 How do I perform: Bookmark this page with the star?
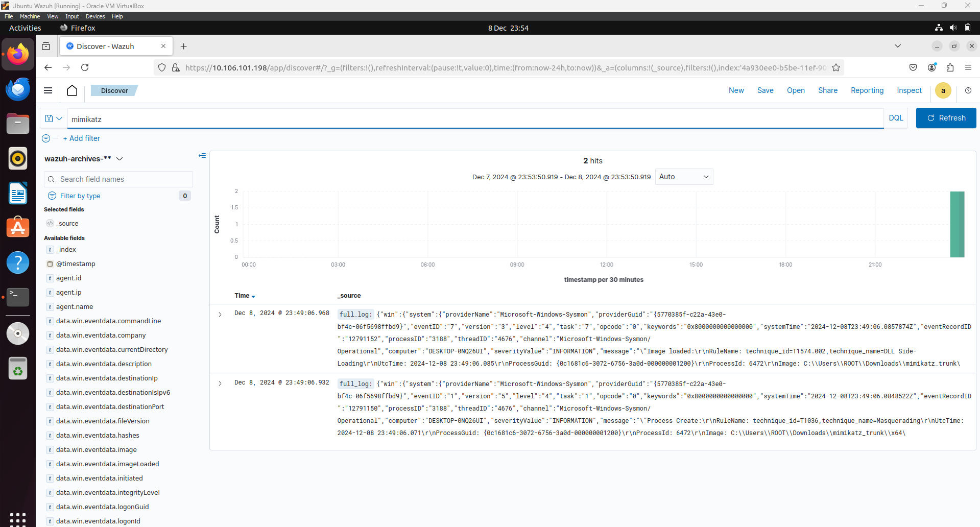tap(836, 67)
